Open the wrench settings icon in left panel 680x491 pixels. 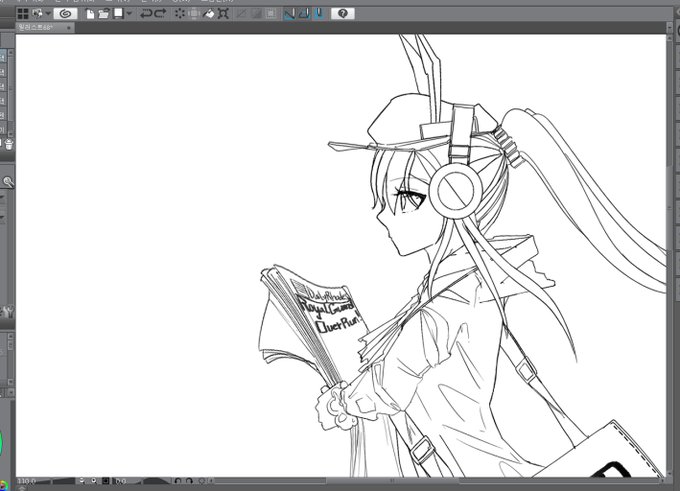[x=8, y=311]
